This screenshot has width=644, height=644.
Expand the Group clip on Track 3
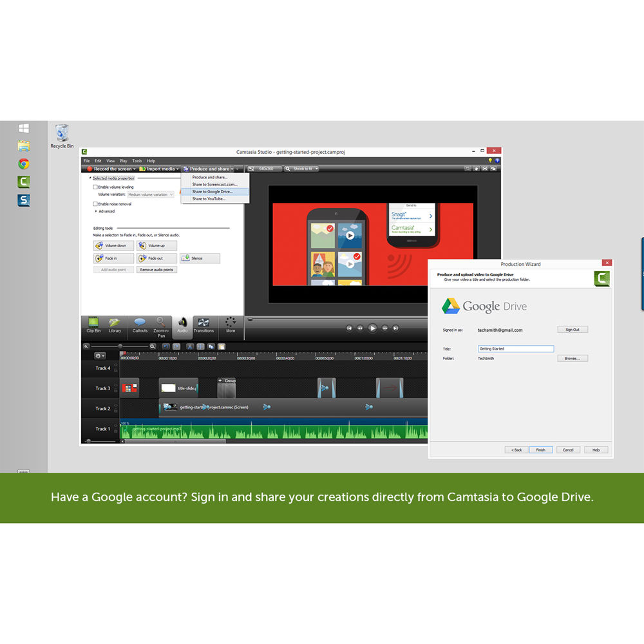220,381
